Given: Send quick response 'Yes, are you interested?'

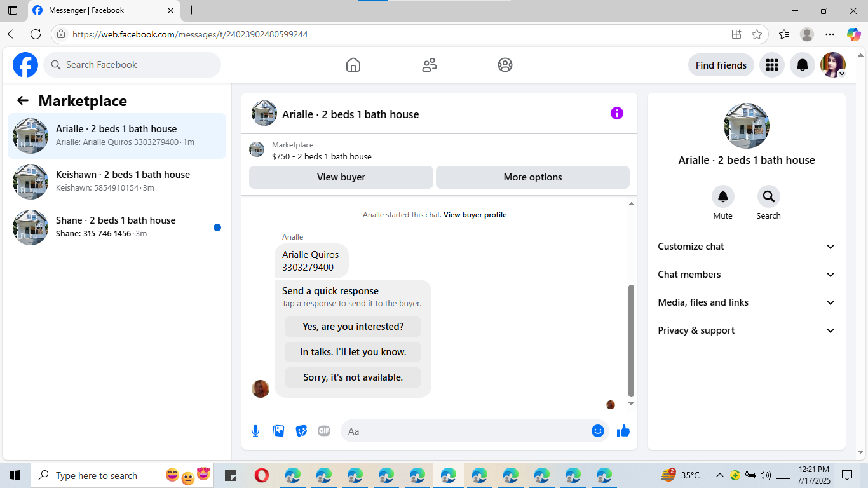Looking at the screenshot, I should (x=353, y=327).
